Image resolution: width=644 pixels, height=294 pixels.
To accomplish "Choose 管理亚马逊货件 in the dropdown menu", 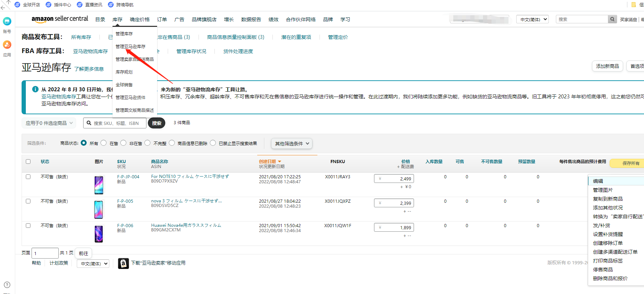I will [x=131, y=98].
